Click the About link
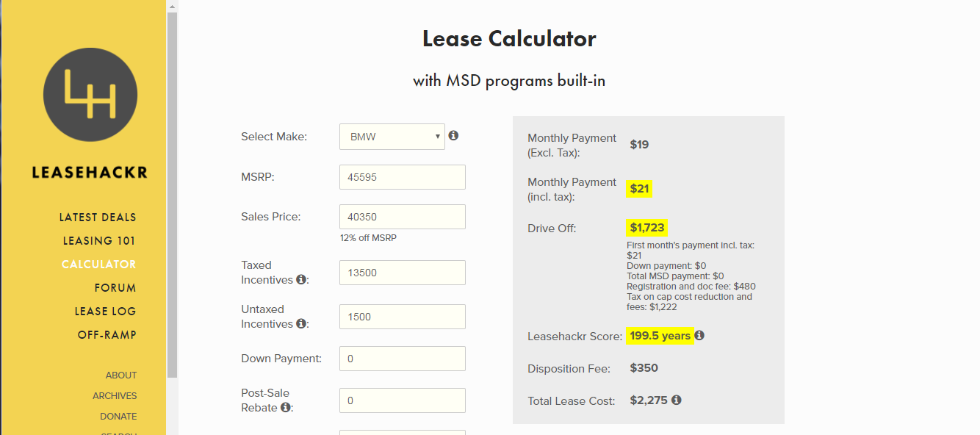 pyautogui.click(x=121, y=375)
